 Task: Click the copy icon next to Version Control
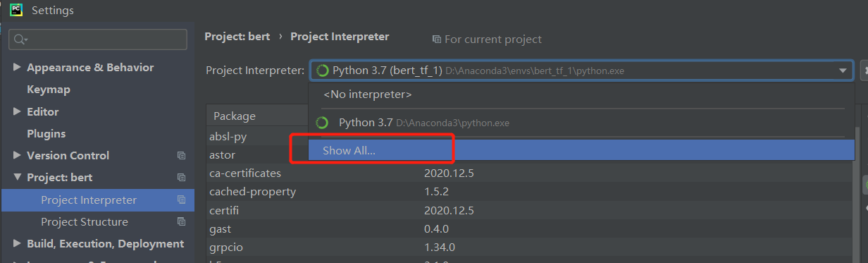[x=181, y=156]
